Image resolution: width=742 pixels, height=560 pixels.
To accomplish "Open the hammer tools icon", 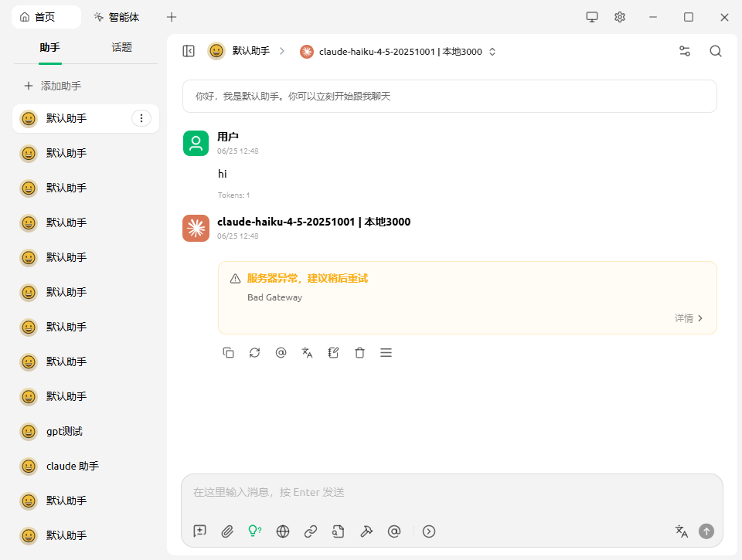I will (x=366, y=531).
